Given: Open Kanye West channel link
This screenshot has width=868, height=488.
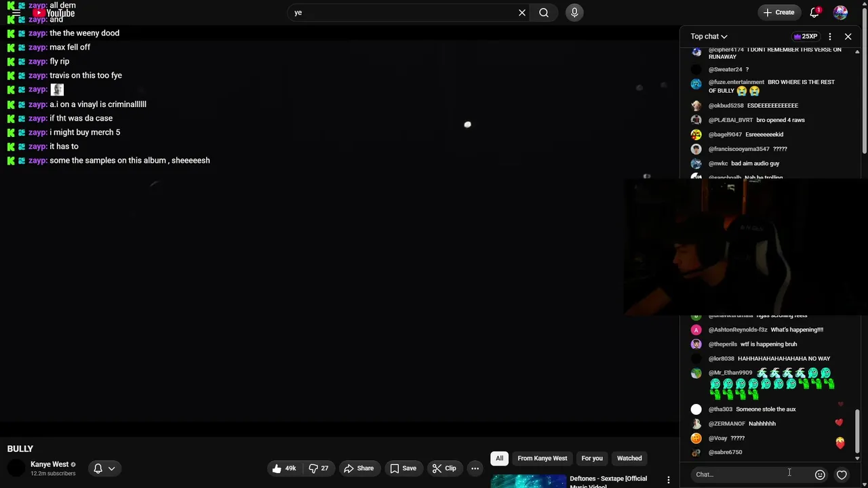Looking at the screenshot, I should click(50, 464).
